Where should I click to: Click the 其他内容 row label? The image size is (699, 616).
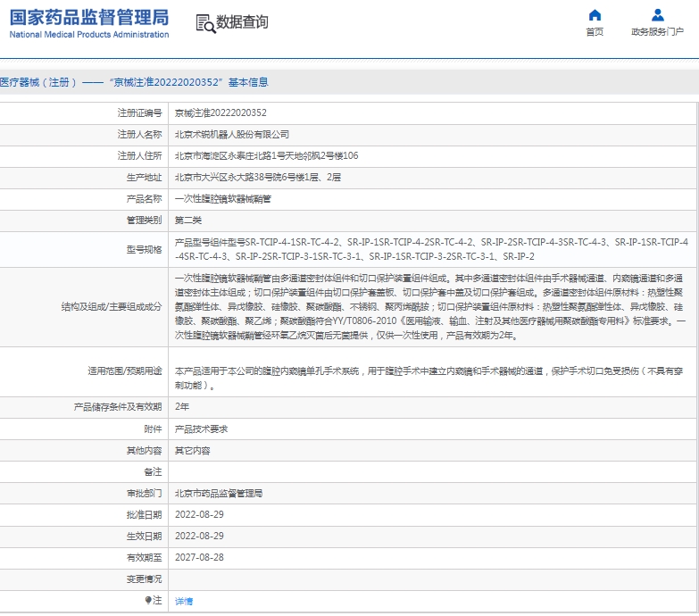(144, 451)
